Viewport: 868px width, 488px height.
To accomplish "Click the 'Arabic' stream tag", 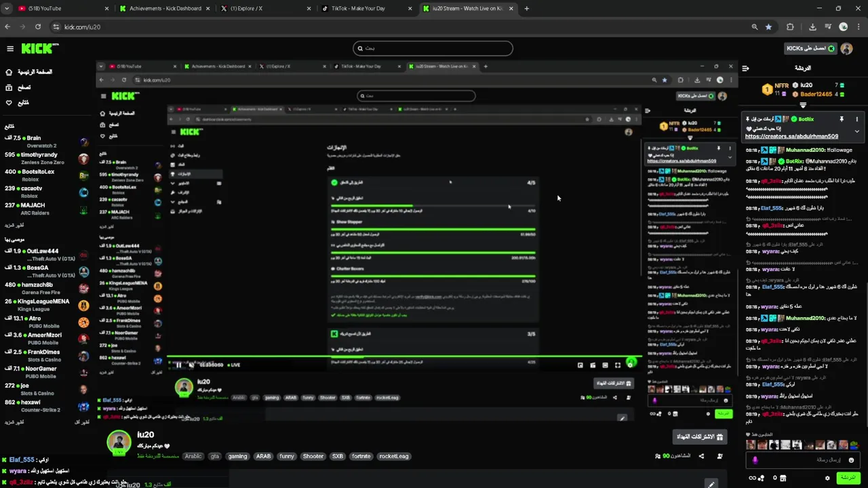I will click(193, 456).
